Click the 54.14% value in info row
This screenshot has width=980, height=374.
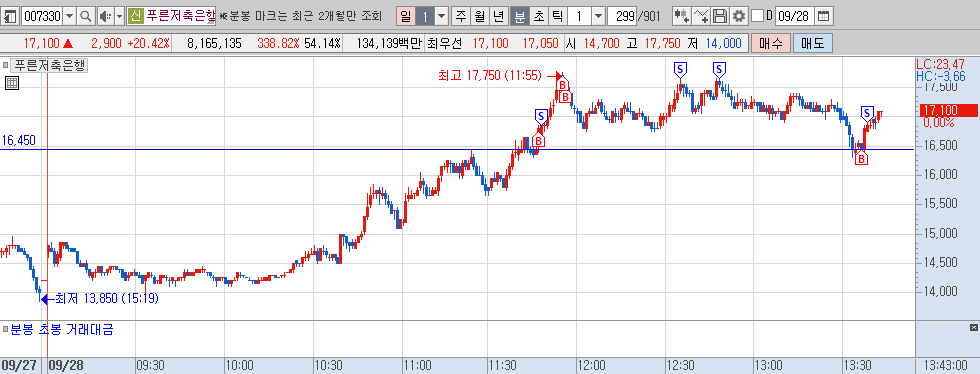[x=322, y=44]
